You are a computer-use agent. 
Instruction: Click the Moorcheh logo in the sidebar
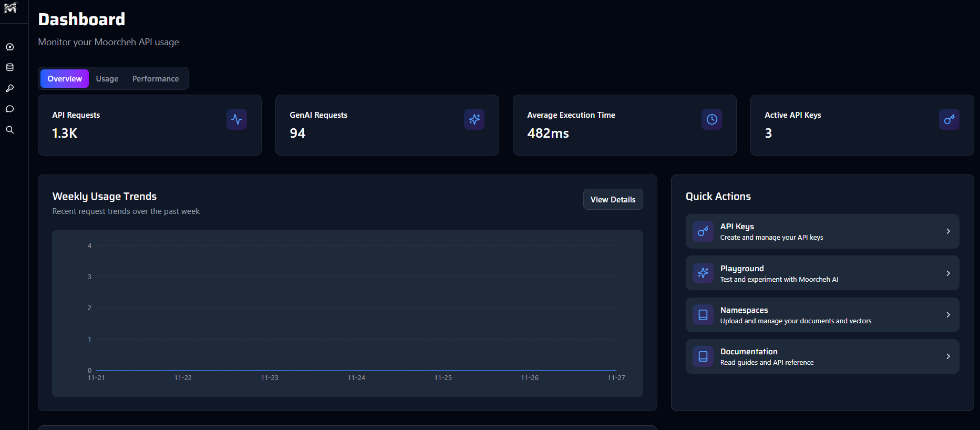coord(11,8)
